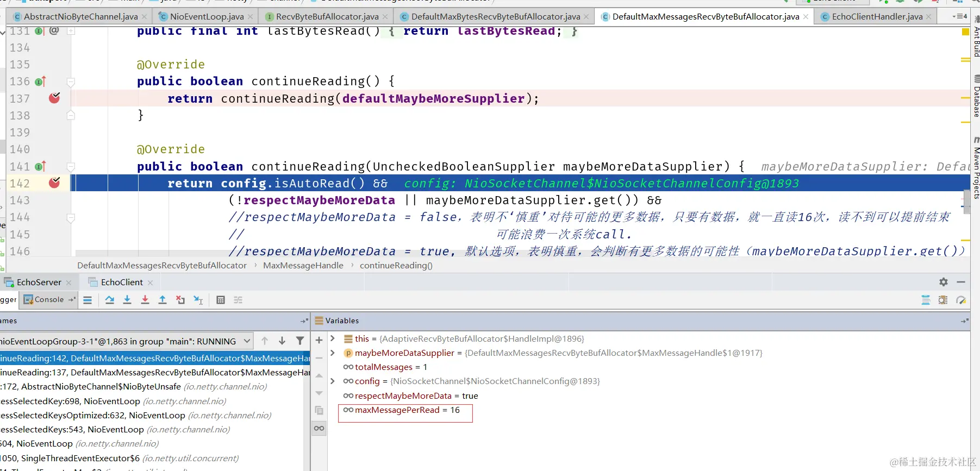Collapse the code fold at line 136
980x471 pixels.
tap(71, 82)
